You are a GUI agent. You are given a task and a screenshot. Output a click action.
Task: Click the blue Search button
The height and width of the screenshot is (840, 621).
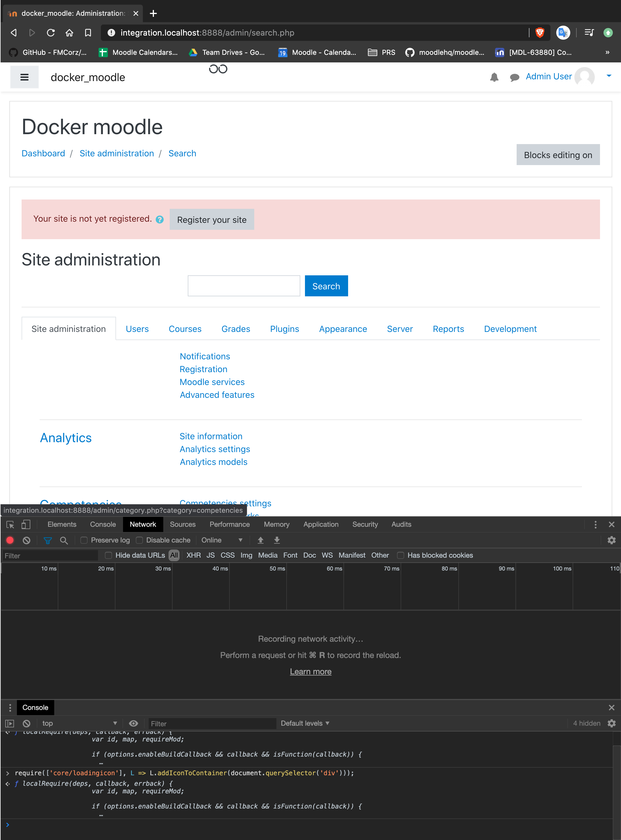326,286
